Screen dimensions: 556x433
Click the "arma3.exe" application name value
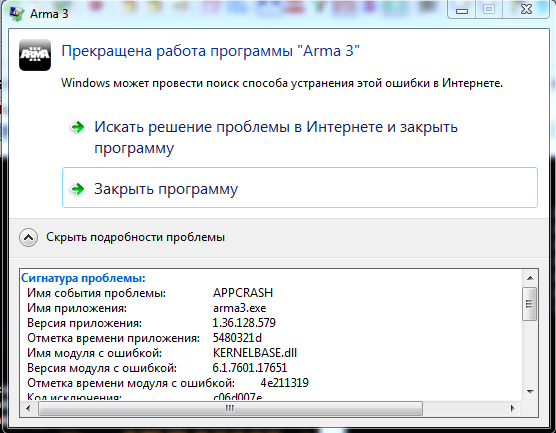239,308
